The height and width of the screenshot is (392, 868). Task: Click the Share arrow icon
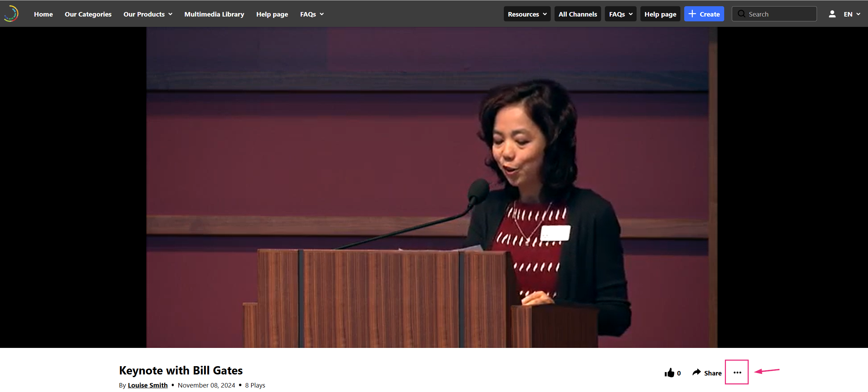click(697, 372)
